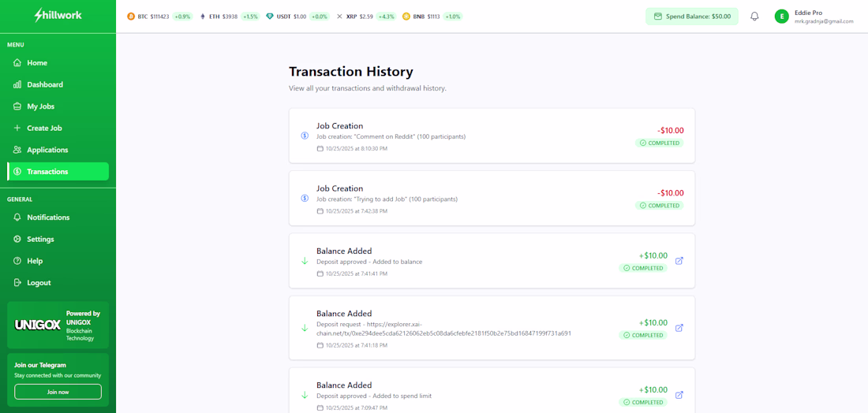Click the Comment on Reddit job creation transaction
Viewport: 868px width, 413px height.
(492, 136)
